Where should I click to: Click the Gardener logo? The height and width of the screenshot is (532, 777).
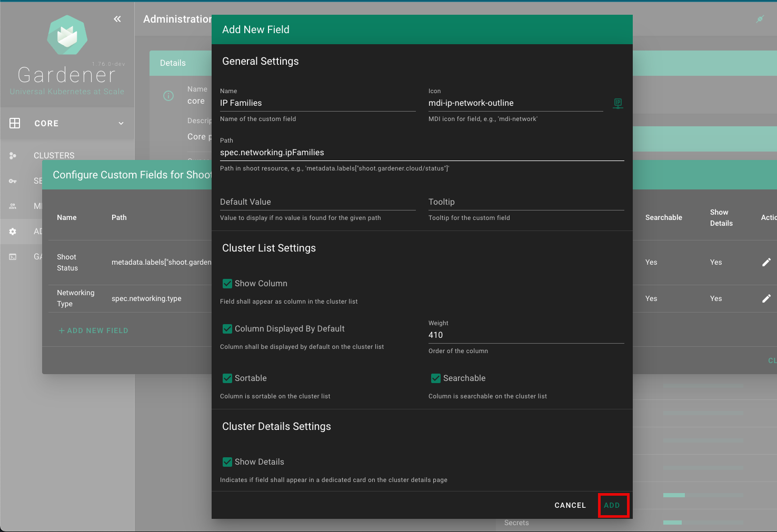(x=67, y=35)
